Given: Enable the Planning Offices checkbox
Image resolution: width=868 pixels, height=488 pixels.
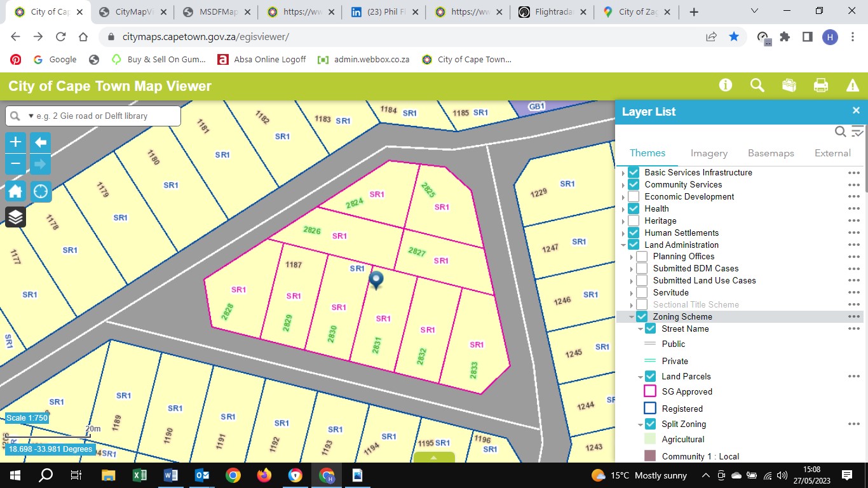Looking at the screenshot, I should (642, 257).
